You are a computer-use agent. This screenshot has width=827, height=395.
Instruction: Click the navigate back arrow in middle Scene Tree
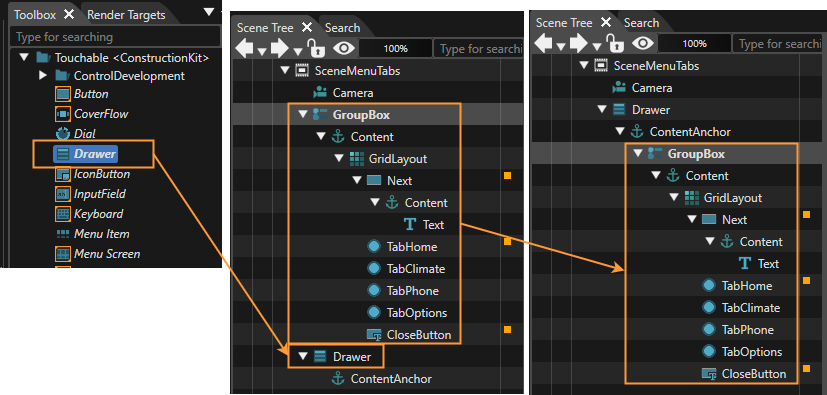click(x=244, y=49)
